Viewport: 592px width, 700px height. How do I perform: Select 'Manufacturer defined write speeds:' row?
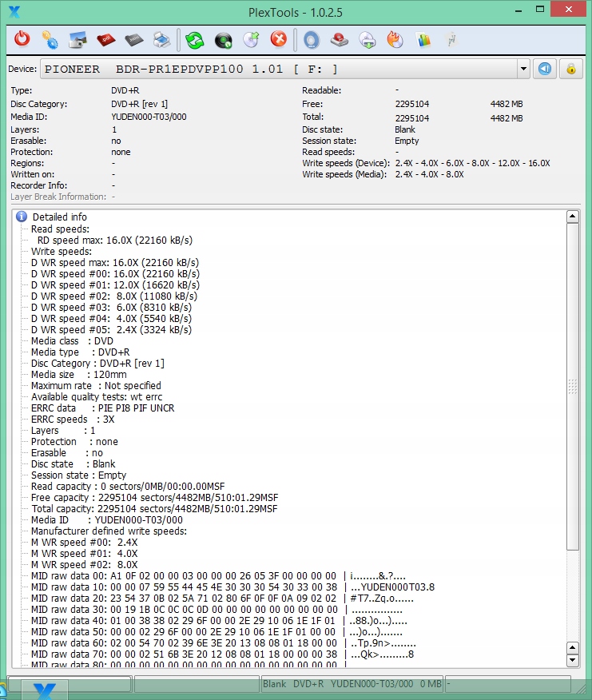[109, 531]
